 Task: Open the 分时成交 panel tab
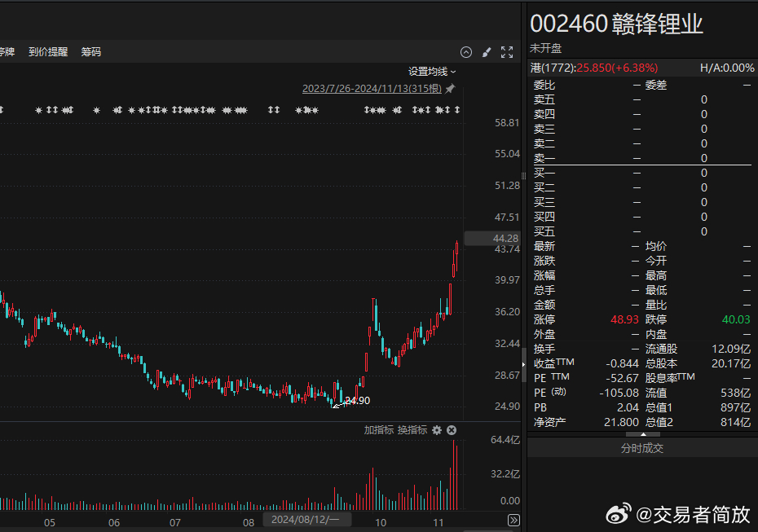642,448
